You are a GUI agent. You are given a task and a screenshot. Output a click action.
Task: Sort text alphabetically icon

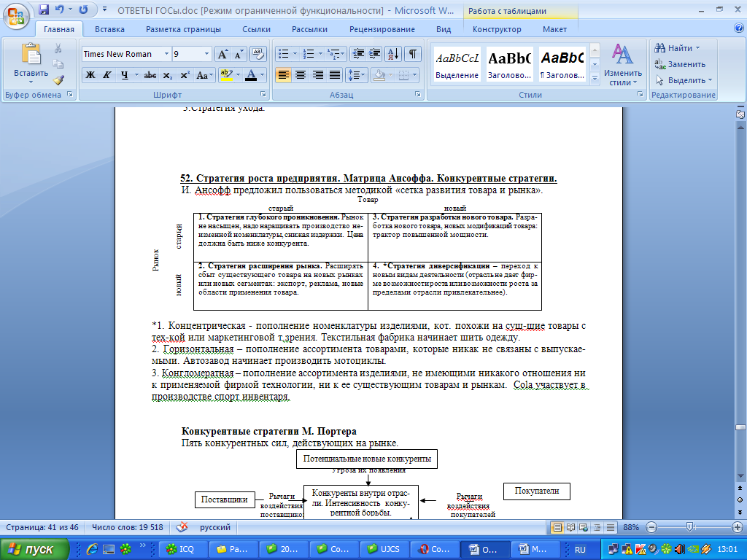(x=393, y=54)
